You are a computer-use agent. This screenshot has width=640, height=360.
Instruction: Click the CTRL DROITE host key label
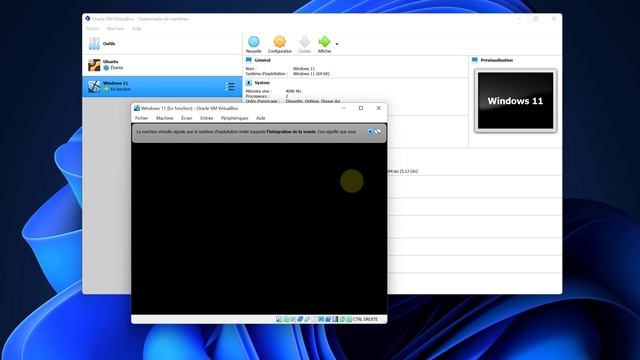pyautogui.click(x=365, y=319)
